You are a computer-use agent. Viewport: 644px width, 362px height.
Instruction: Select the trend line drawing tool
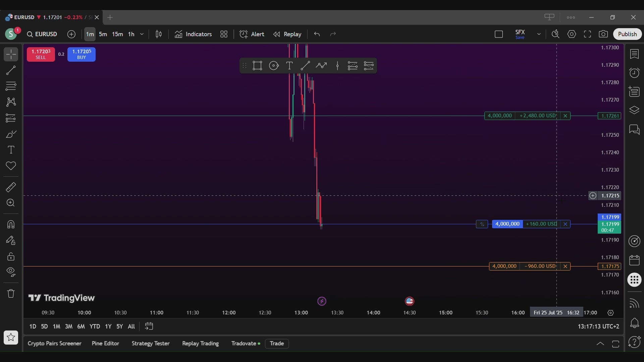point(11,70)
